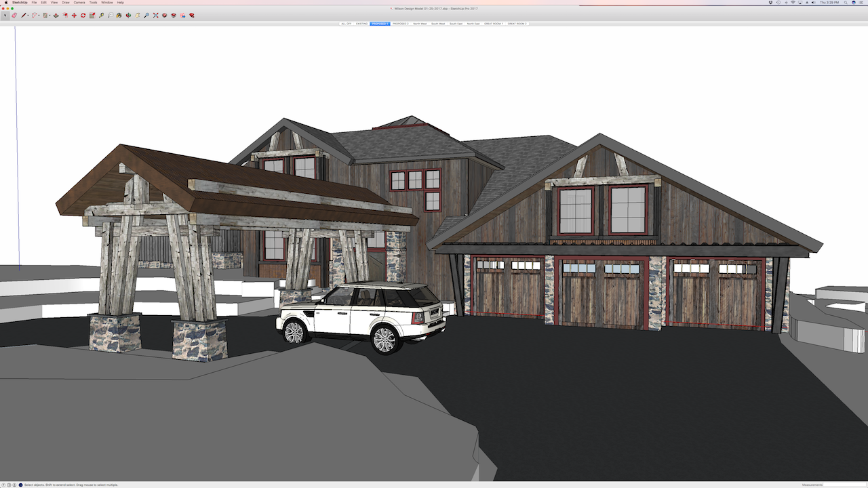
Task: Select the Move tool
Action: pos(74,16)
